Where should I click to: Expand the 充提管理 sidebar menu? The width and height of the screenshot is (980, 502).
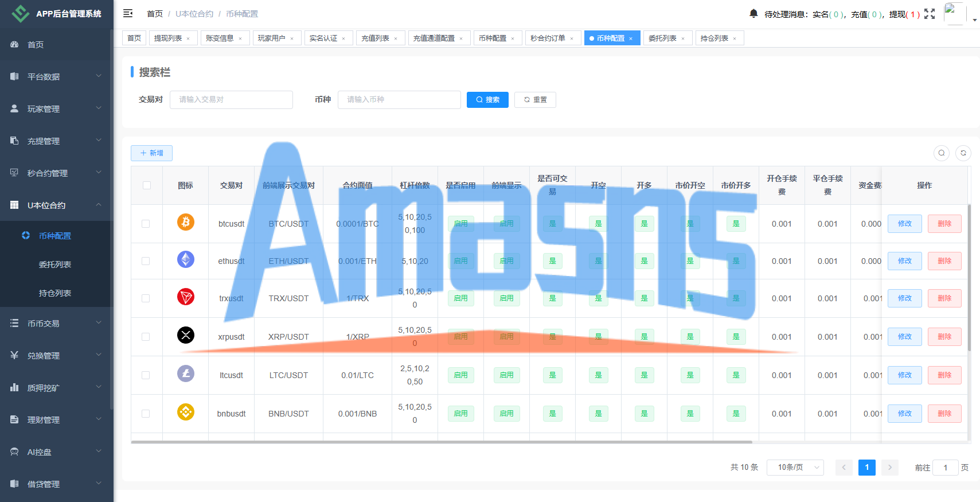click(56, 141)
